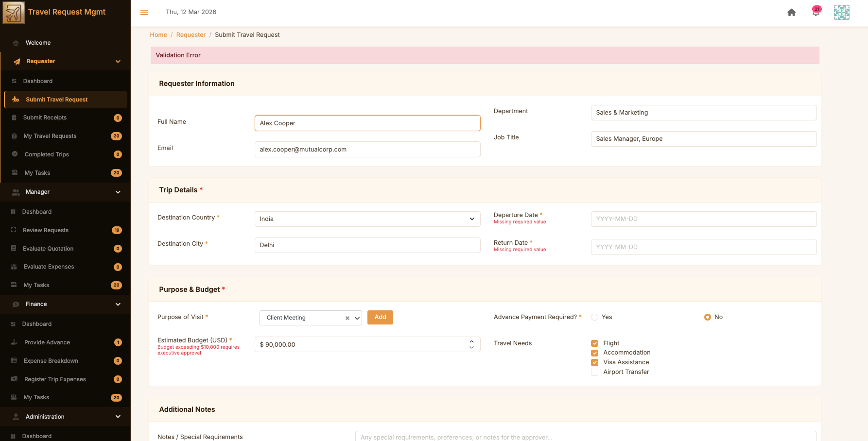
Task: Open My Travel Requests in sidebar
Action: (50, 136)
